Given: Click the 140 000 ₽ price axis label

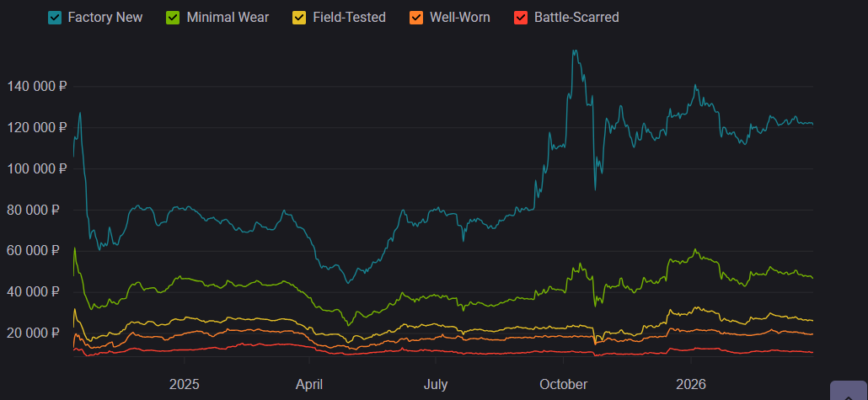Looking at the screenshot, I should click(37, 86).
